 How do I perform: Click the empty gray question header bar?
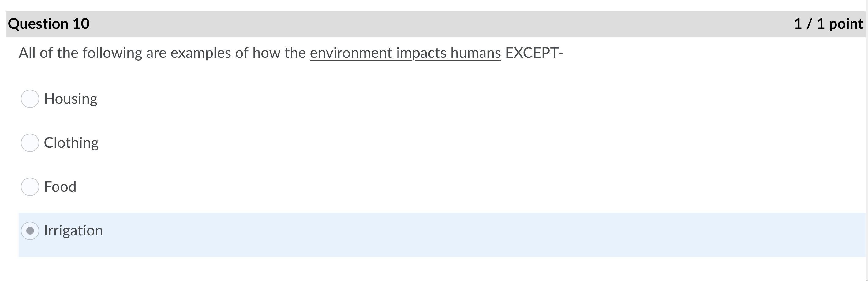tap(438, 24)
